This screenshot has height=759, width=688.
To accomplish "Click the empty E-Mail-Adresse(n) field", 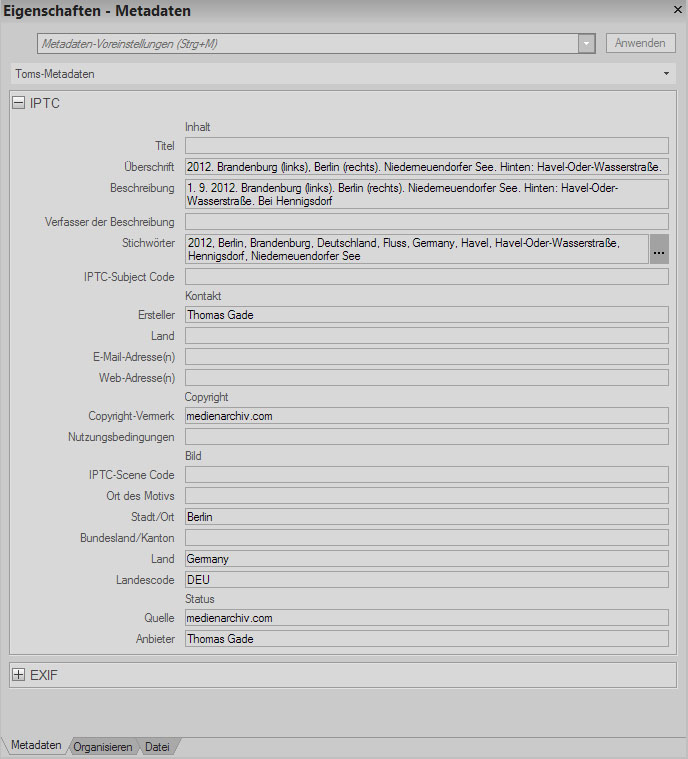I will [x=426, y=357].
